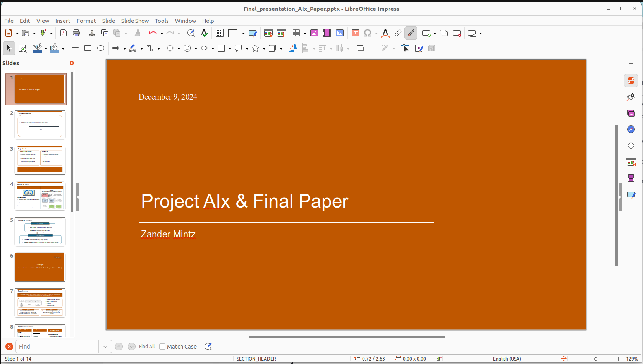Screen dimensions: 643x364
Task: Close the Slides panel
Action: 72,63
